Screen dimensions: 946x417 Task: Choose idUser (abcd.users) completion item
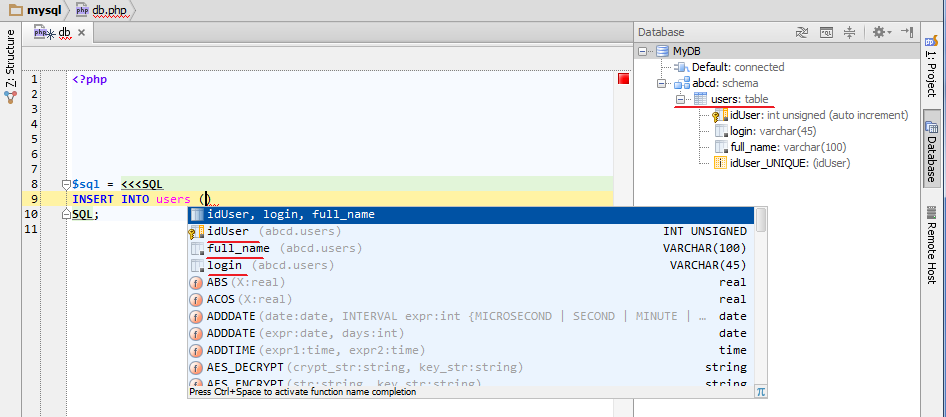[471, 231]
